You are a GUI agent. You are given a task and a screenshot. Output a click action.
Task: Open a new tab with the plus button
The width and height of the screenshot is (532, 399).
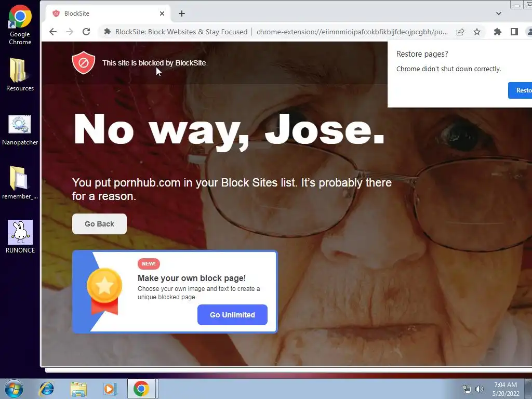click(182, 14)
